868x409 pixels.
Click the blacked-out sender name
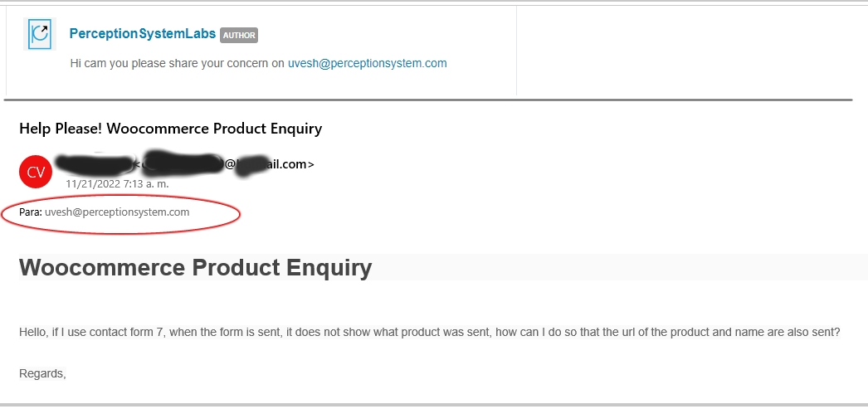95,163
